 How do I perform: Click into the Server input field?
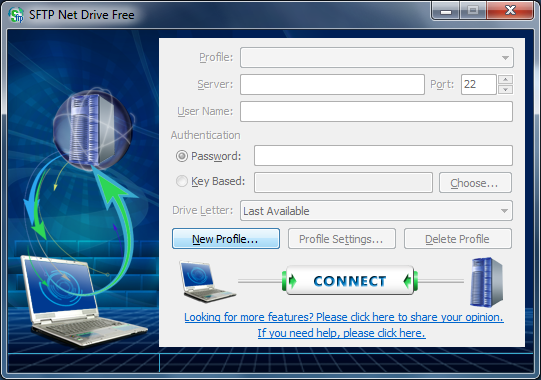(x=332, y=85)
